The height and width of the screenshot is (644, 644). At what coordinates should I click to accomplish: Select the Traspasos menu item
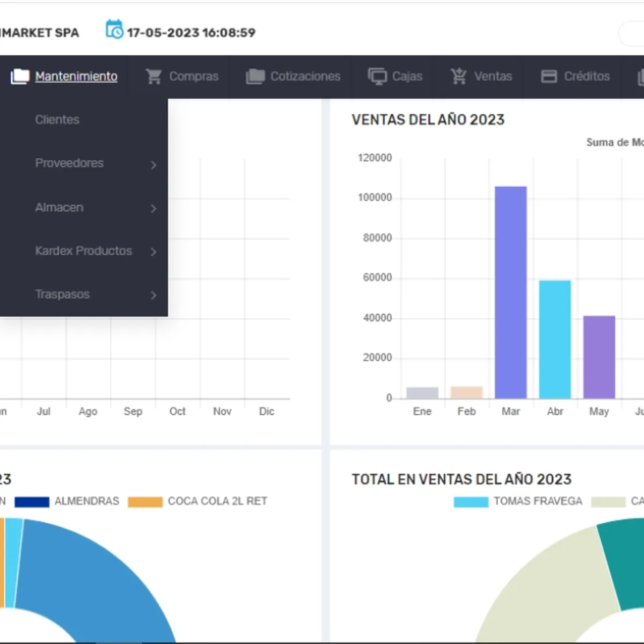tap(62, 295)
